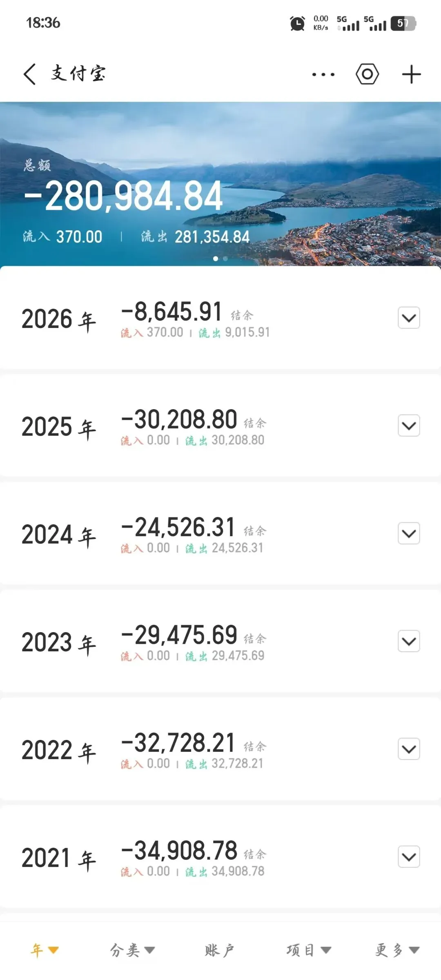
Task: Tap the alarm clock status icon
Action: tap(297, 23)
